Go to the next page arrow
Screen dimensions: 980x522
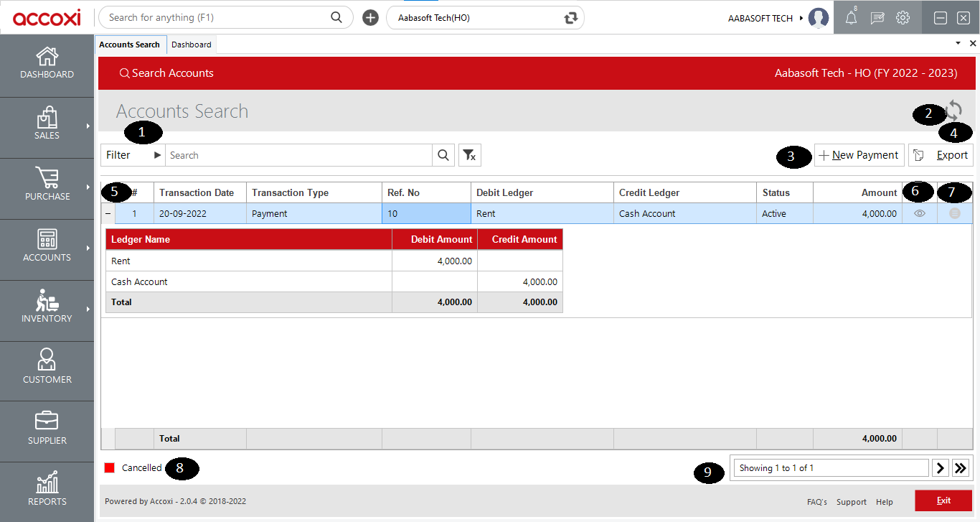point(940,468)
